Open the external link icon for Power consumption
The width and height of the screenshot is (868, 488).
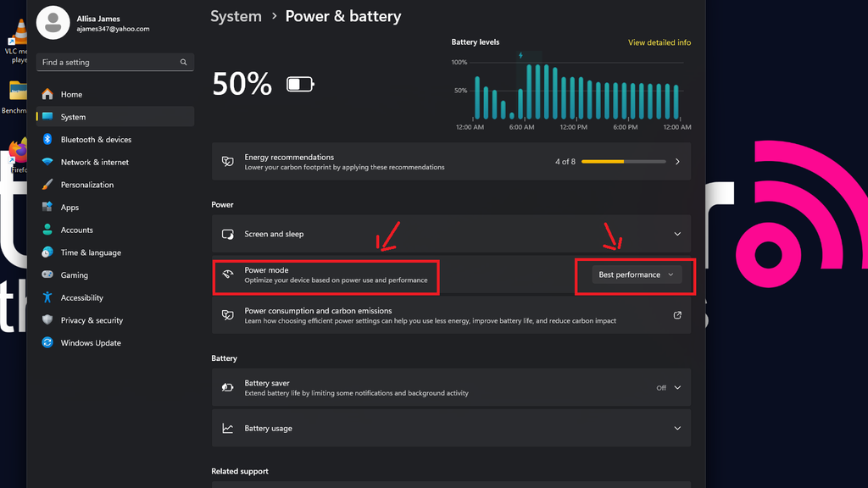coord(677,315)
